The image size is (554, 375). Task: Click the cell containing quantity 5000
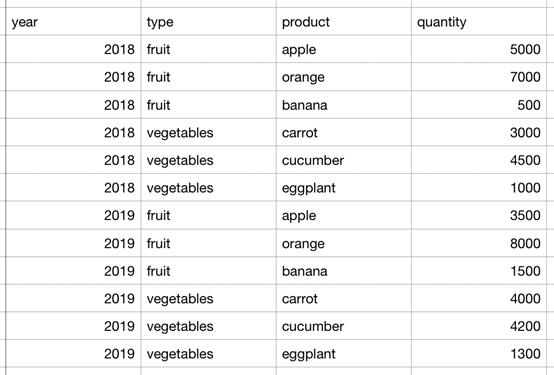[x=479, y=49]
